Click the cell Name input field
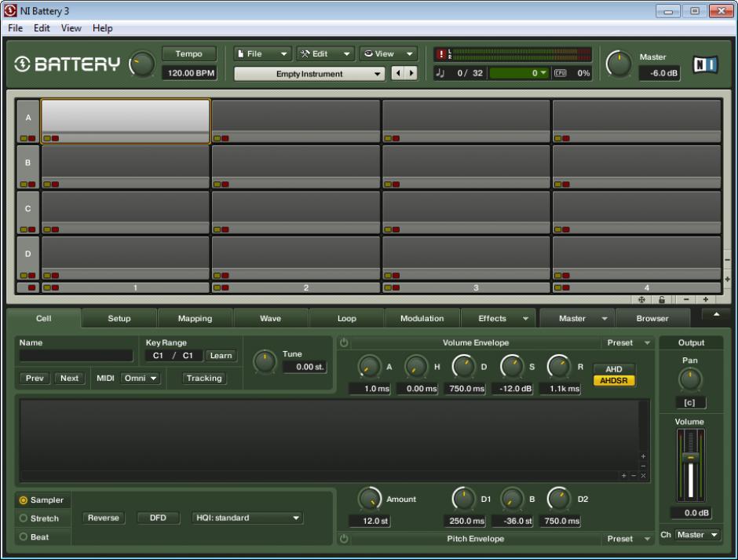738x560 pixels. coord(76,355)
